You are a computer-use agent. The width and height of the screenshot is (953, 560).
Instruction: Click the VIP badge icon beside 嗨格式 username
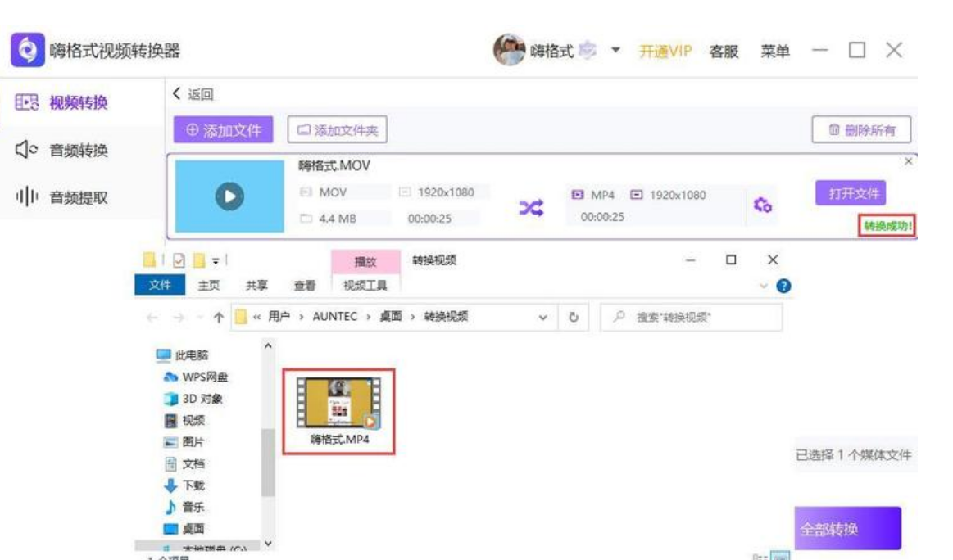(587, 51)
